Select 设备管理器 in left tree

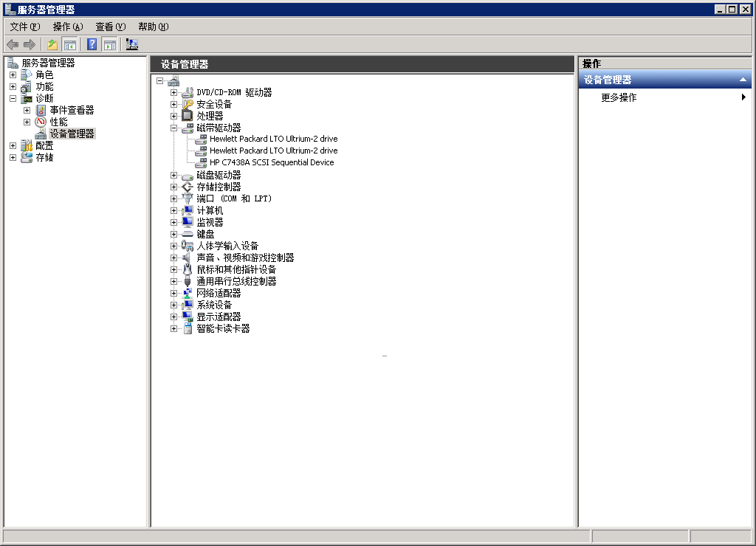click(72, 134)
